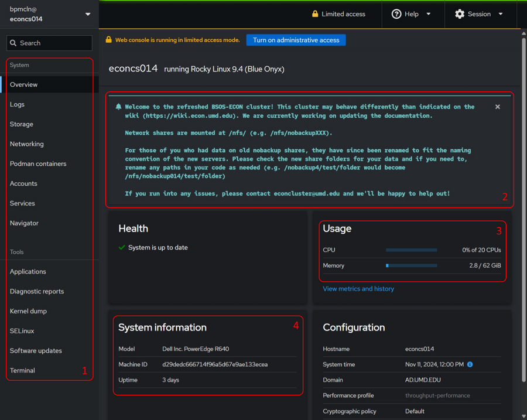This screenshot has height=420, width=527.
Task: Click the Session gear icon
Action: (460, 14)
